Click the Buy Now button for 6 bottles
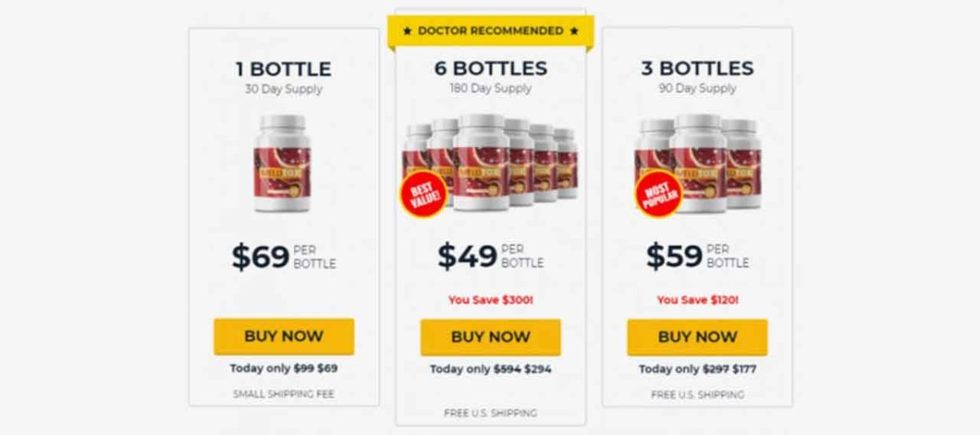This screenshot has width=980, height=435. pyautogui.click(x=491, y=337)
